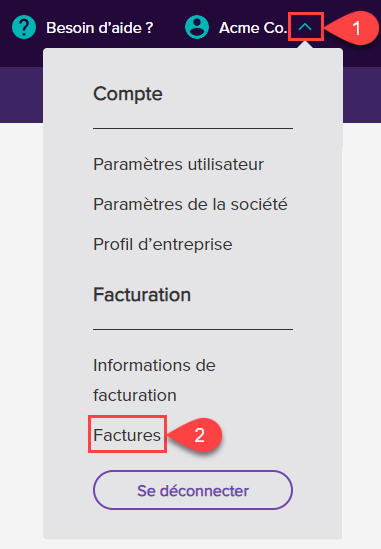Click the teal question mark help icon
Screen dimensions: 381x549
pos(24,27)
